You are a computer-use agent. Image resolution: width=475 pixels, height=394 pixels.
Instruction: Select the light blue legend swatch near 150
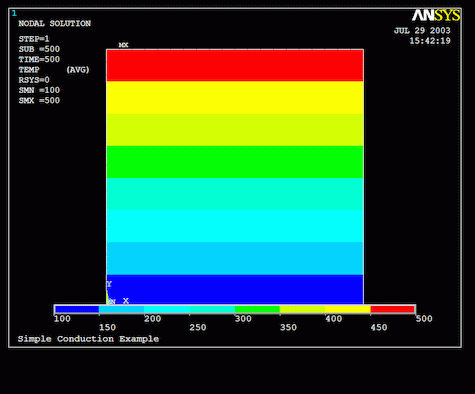pos(121,309)
